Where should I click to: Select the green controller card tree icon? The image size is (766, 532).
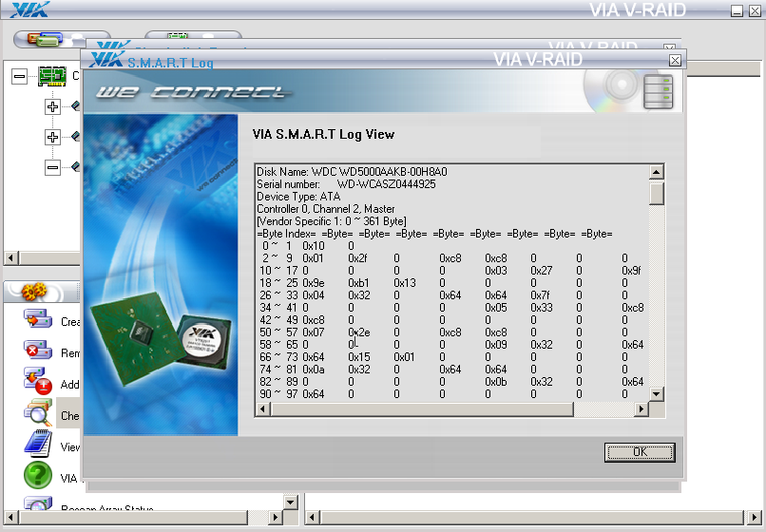52,76
